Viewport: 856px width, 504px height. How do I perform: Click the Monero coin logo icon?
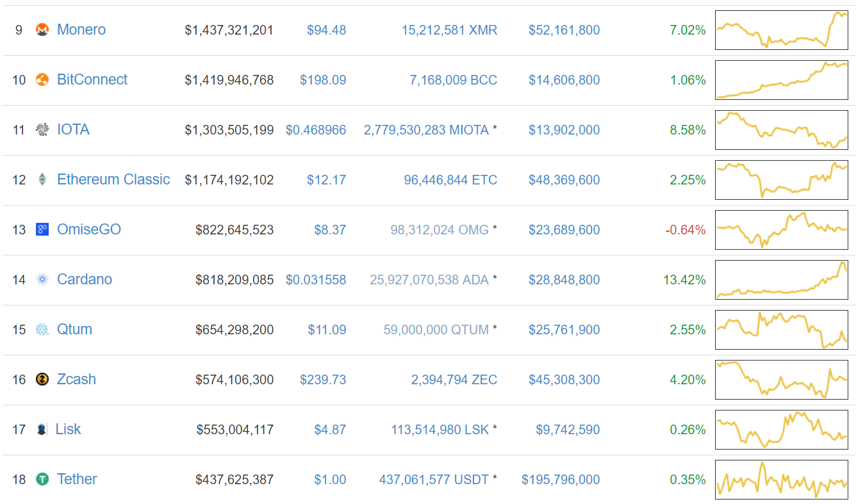(42, 30)
